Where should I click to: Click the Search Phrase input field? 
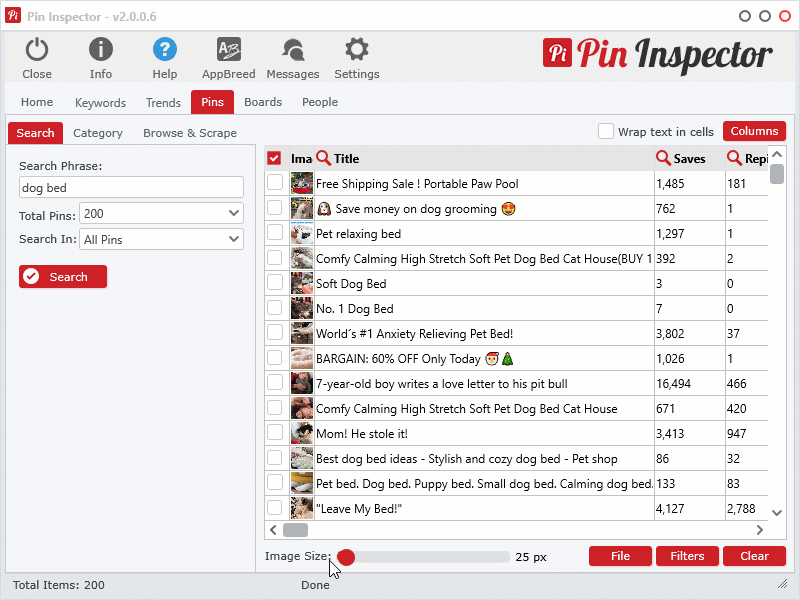coord(131,187)
